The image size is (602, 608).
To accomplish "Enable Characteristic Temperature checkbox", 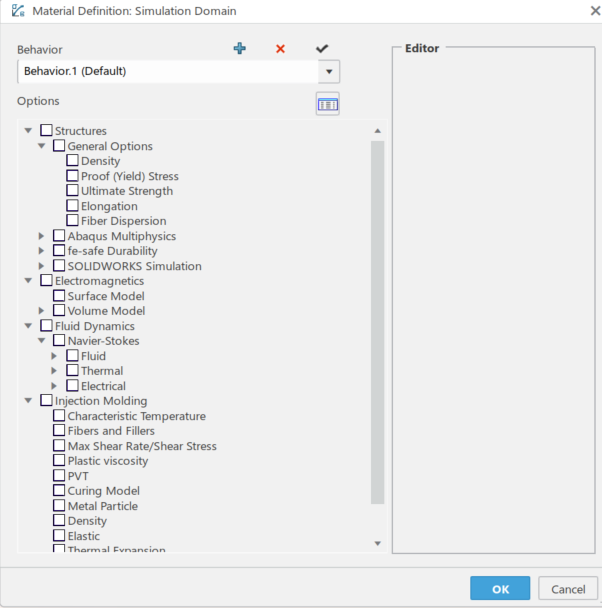I will (59, 415).
